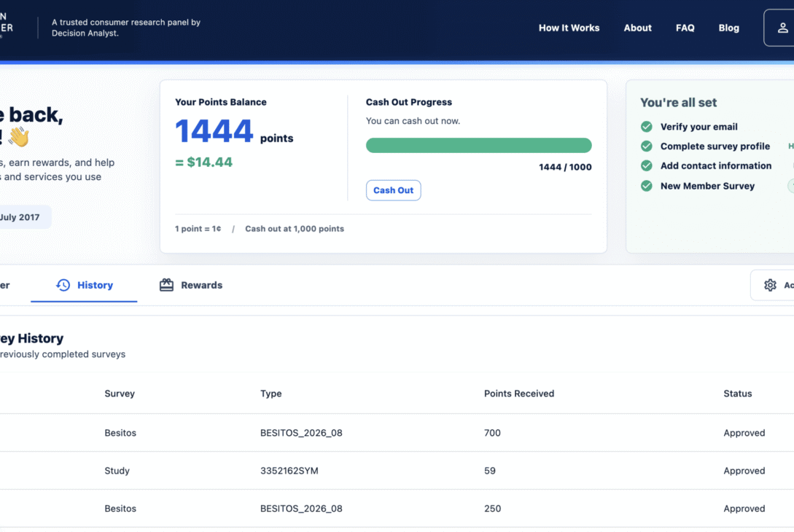Click the 'Complete survey profile' checklist item
The height and width of the screenshot is (532, 794).
click(x=715, y=146)
